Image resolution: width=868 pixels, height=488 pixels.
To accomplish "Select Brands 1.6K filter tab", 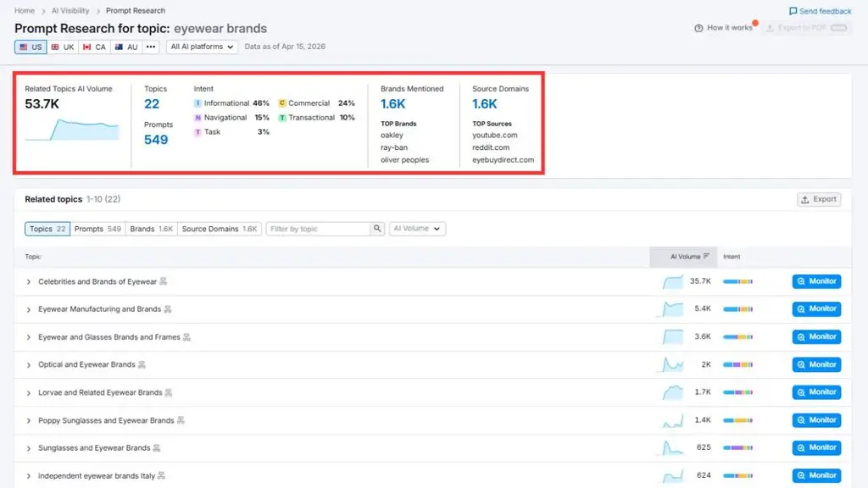I will point(151,229).
